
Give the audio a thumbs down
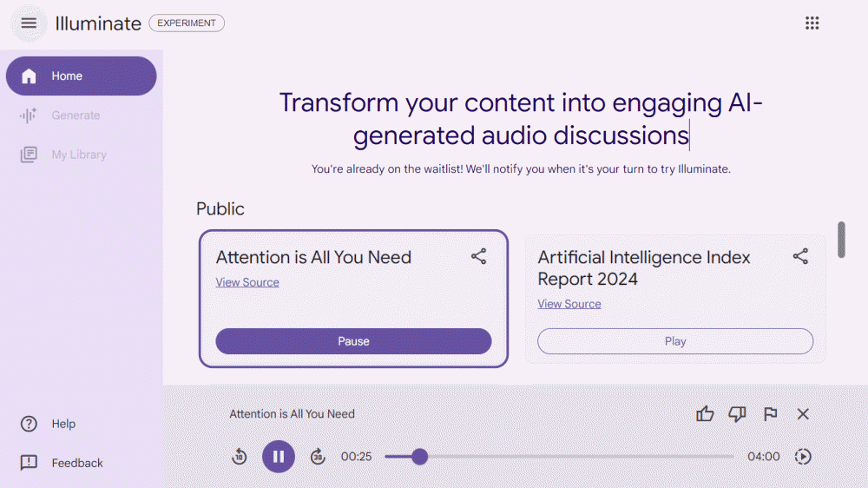tap(737, 414)
